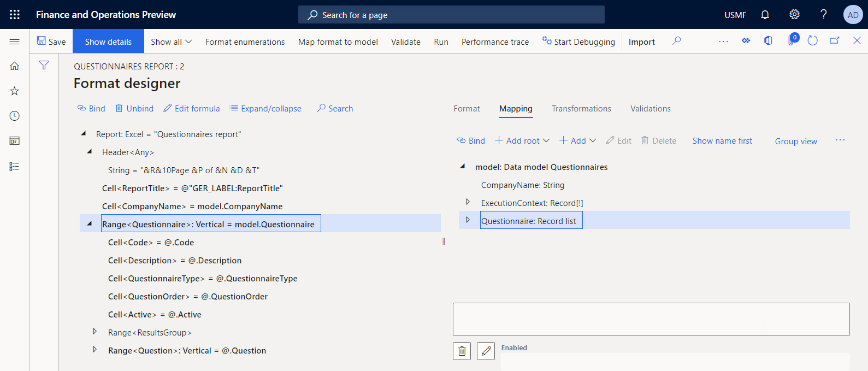Click Map format to model
The height and width of the screenshot is (371, 868).
338,42
